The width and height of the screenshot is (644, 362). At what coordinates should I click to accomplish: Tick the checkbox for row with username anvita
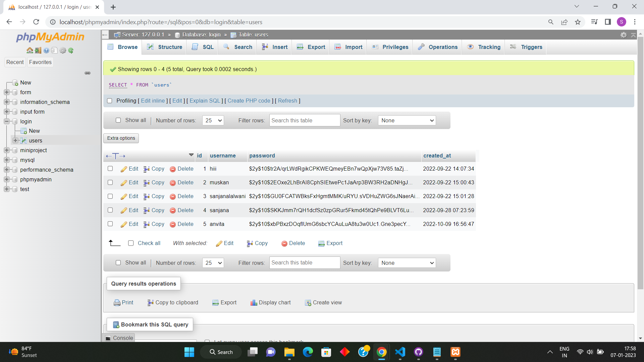[x=110, y=224]
